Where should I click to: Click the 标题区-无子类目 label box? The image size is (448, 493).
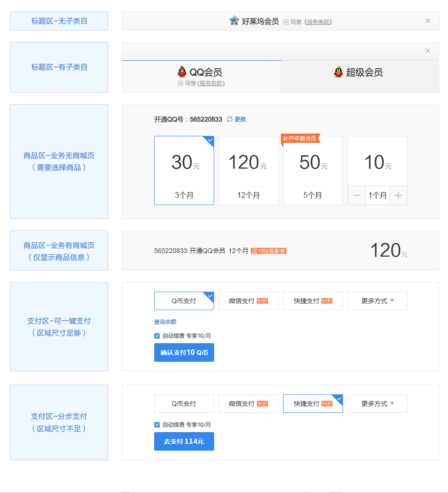(59, 21)
